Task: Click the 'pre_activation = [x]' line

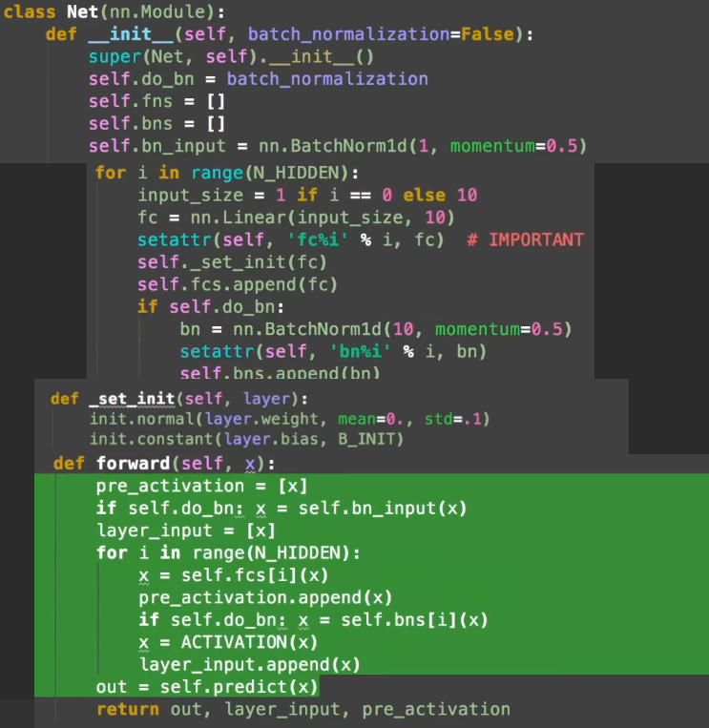Action: [201, 486]
